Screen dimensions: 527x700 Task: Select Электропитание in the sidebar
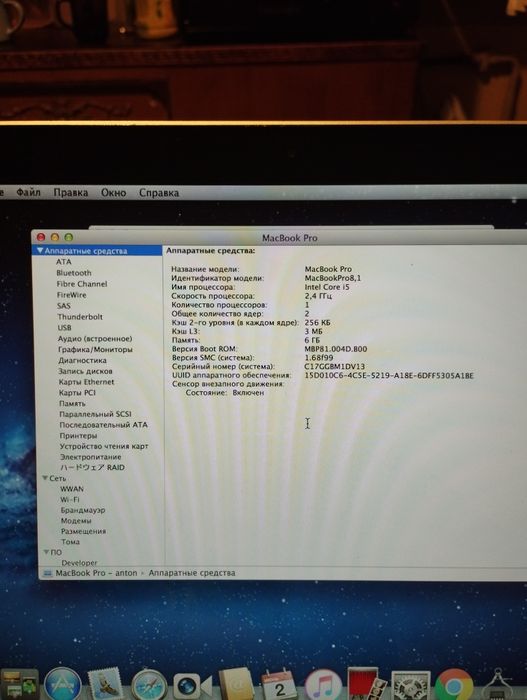point(91,457)
